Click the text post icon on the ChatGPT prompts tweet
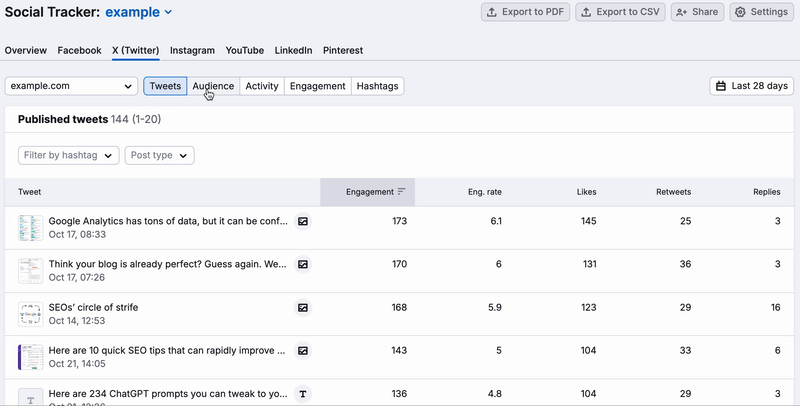800x406 pixels. tap(303, 394)
